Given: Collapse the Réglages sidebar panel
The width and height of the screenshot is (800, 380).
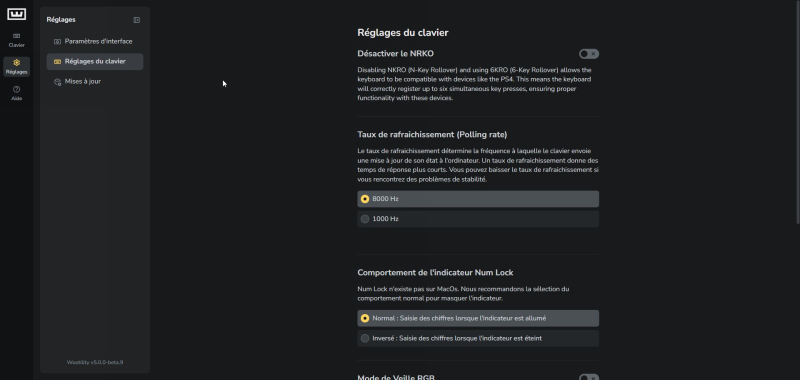Looking at the screenshot, I should pos(137,20).
